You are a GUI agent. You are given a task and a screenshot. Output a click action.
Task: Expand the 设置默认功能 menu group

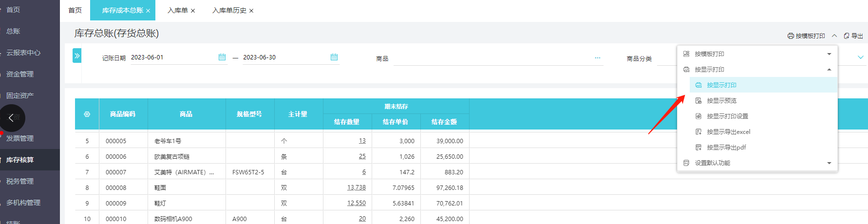click(829, 163)
